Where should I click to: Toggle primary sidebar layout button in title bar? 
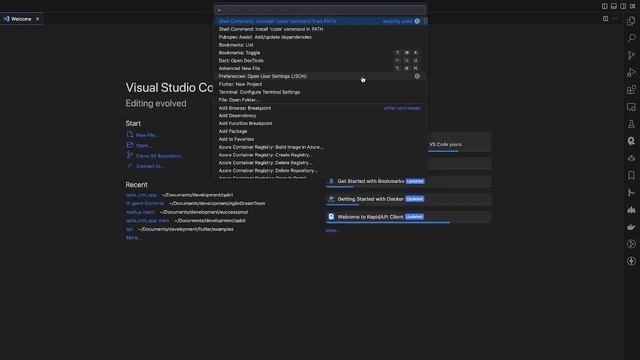pos(604,6)
